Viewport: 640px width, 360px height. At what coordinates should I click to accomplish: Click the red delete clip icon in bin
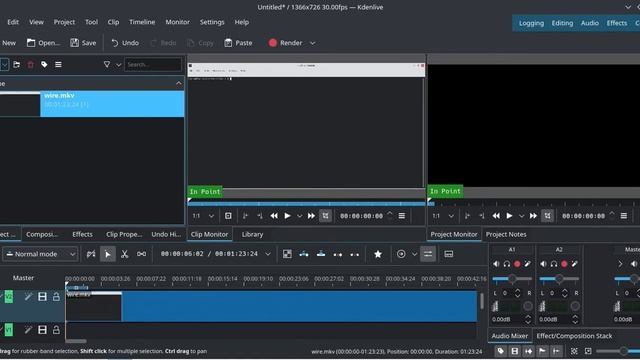31,64
